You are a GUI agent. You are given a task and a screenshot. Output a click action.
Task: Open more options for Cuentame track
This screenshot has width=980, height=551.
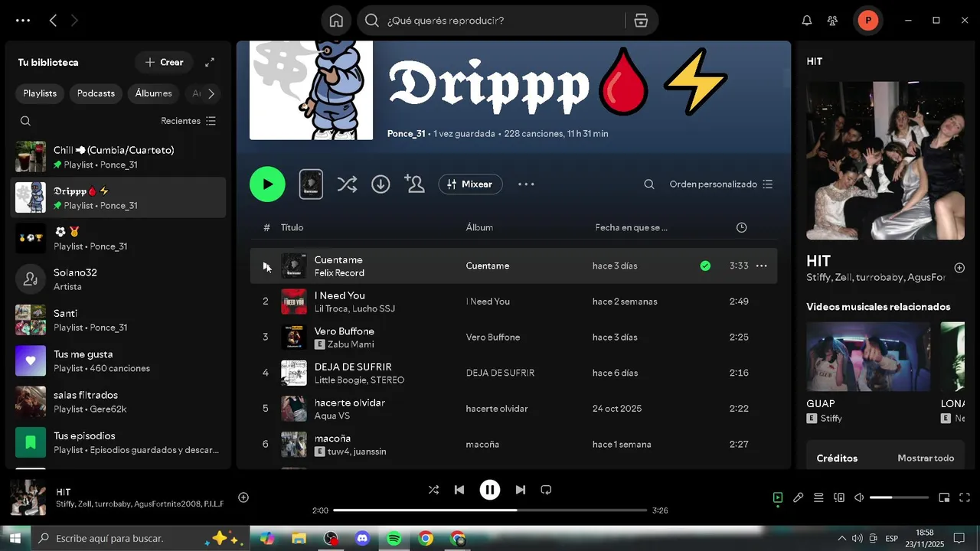coord(761,266)
